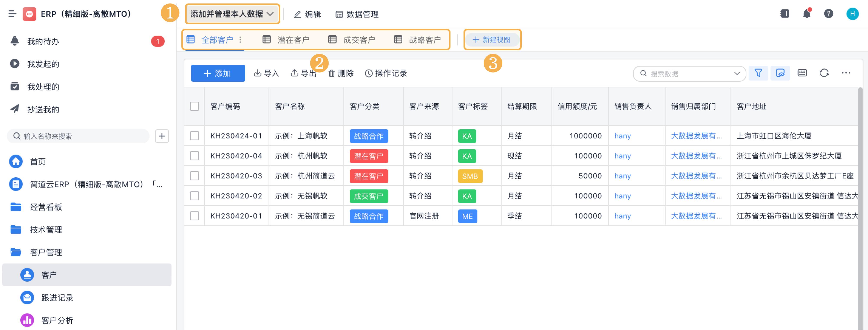The width and height of the screenshot is (868, 330).
Task: Click the eye/display settings icon near search
Action: click(780, 73)
